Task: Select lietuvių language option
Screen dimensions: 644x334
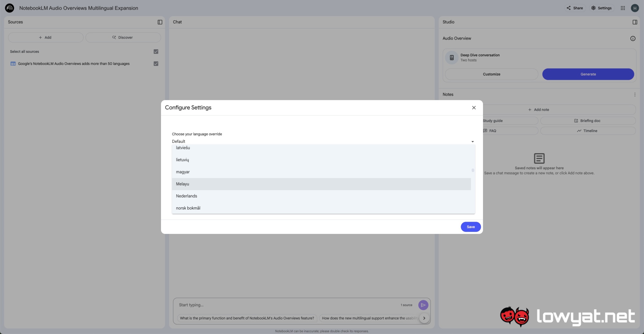Action: pos(321,160)
